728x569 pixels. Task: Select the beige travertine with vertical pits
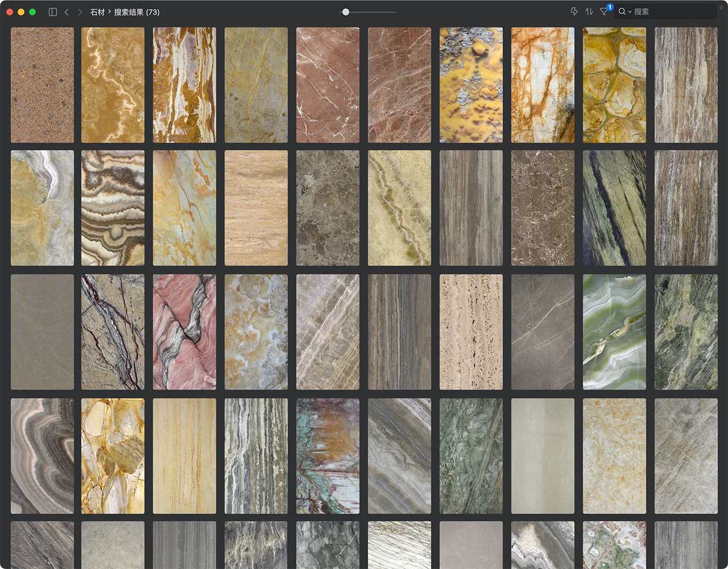[471, 332]
